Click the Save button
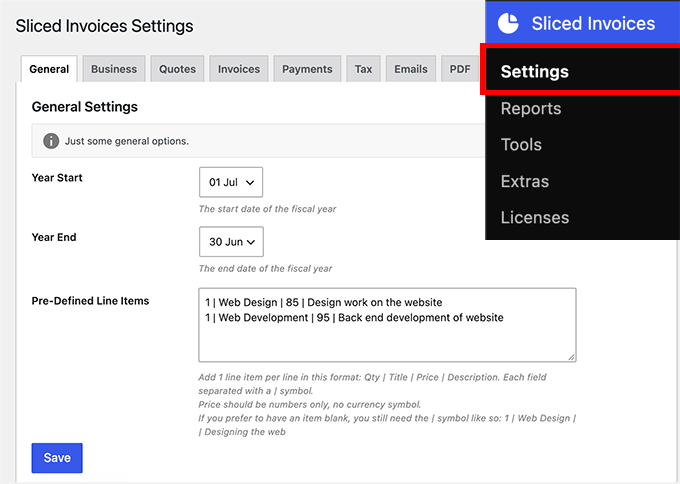This screenshot has height=484, width=680. [x=57, y=458]
